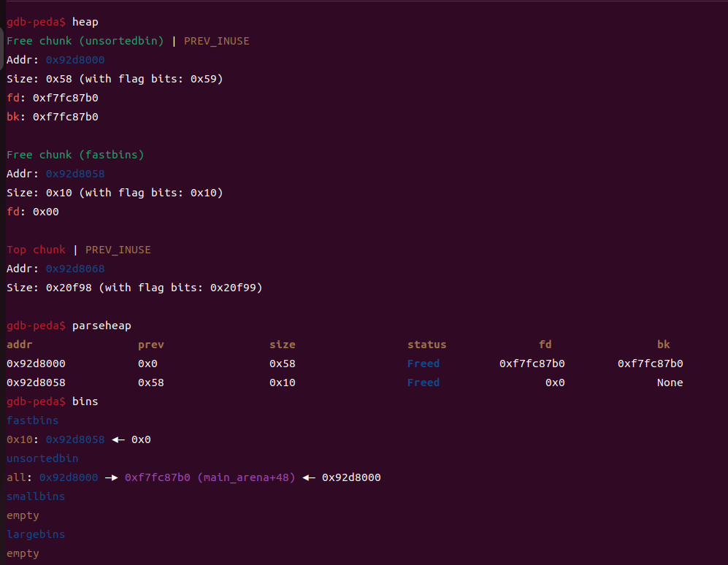Click the top chunk size line 0x20f98
The height and width of the screenshot is (565, 728).
click(x=134, y=288)
